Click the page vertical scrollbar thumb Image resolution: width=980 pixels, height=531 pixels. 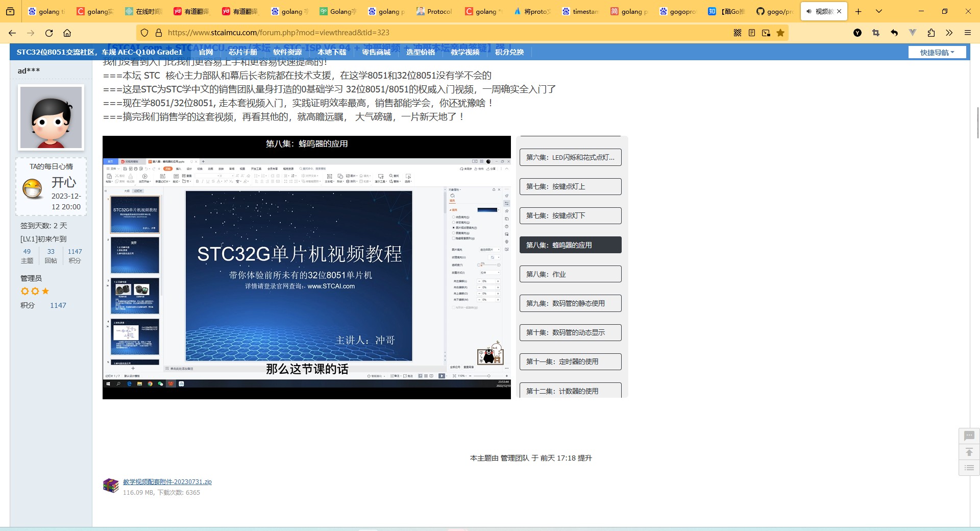click(978, 123)
